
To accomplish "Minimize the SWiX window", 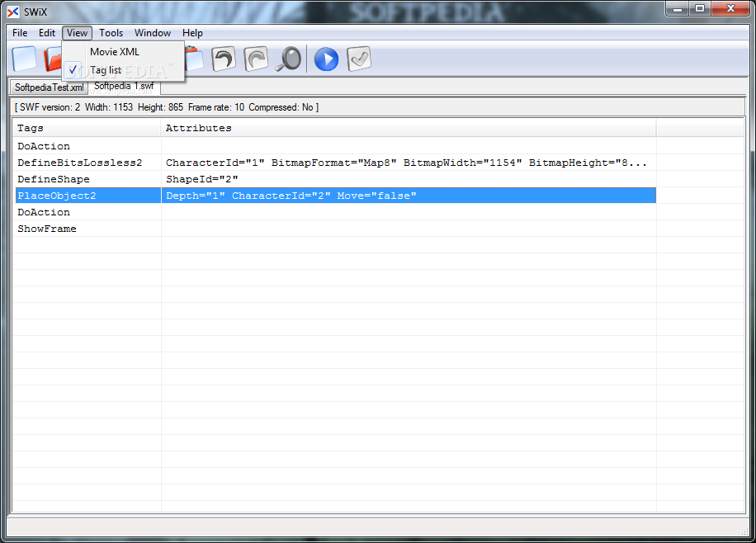I will pyautogui.click(x=678, y=9).
